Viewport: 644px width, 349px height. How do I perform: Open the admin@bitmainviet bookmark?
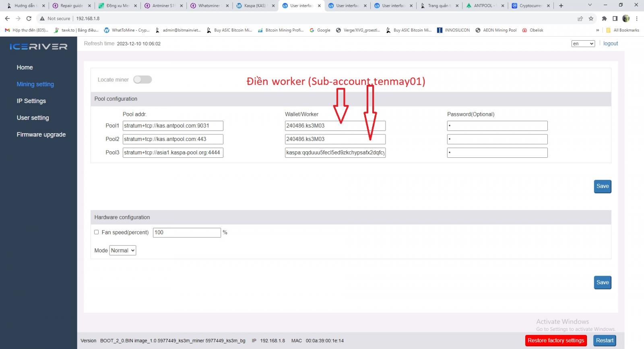coord(178,30)
